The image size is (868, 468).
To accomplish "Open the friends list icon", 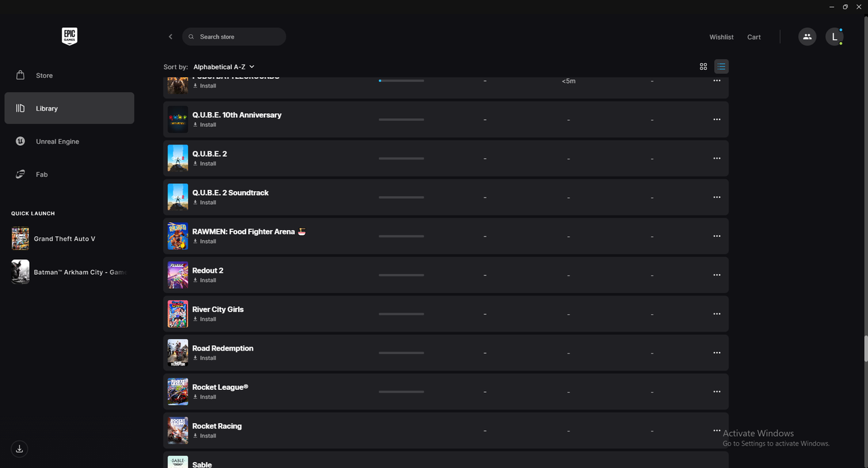I will point(807,37).
